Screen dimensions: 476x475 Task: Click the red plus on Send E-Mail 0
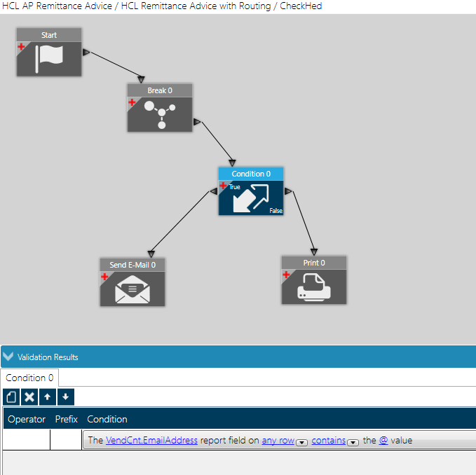tap(104, 276)
